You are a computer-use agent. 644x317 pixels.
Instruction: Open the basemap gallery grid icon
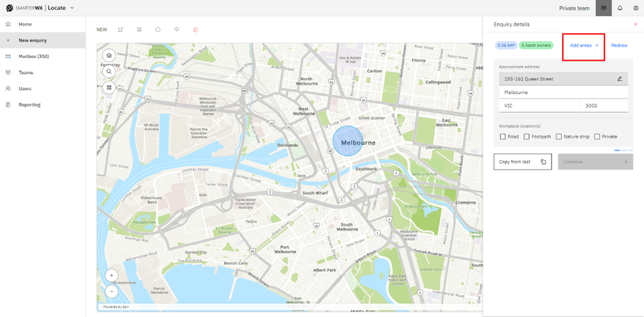pos(109,87)
